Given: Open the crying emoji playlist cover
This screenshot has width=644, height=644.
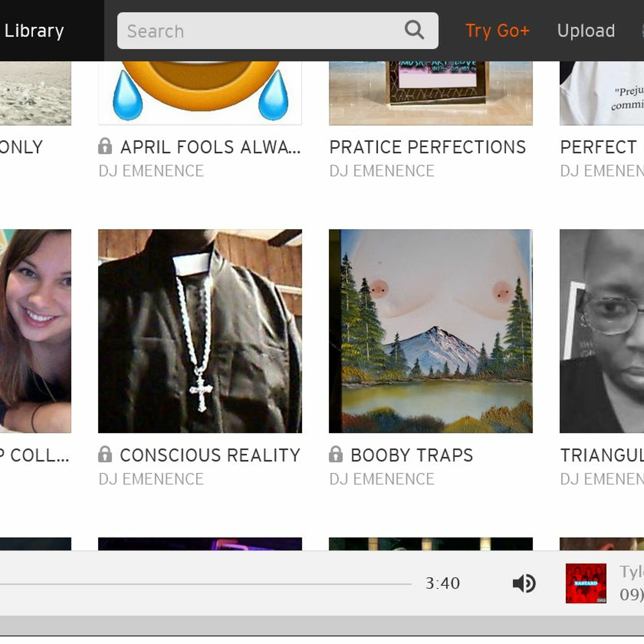Looking at the screenshot, I should pyautogui.click(x=200, y=93).
